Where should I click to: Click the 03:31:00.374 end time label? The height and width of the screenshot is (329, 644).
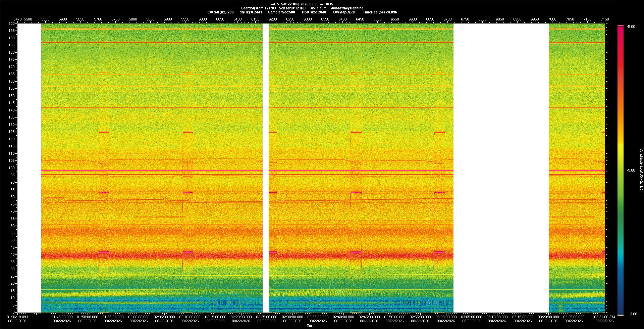[605, 317]
